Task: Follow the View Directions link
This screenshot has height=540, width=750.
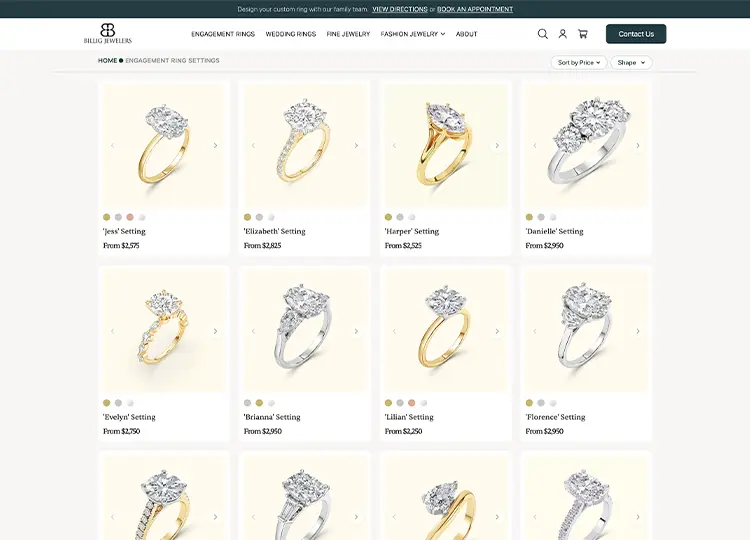Action: point(400,9)
